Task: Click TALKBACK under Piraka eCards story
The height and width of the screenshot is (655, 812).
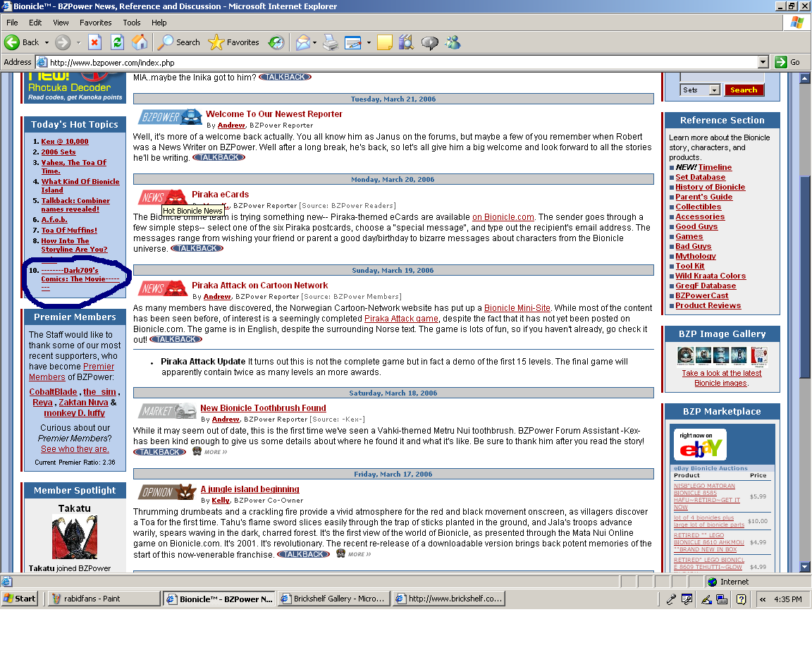Action: tap(197, 248)
